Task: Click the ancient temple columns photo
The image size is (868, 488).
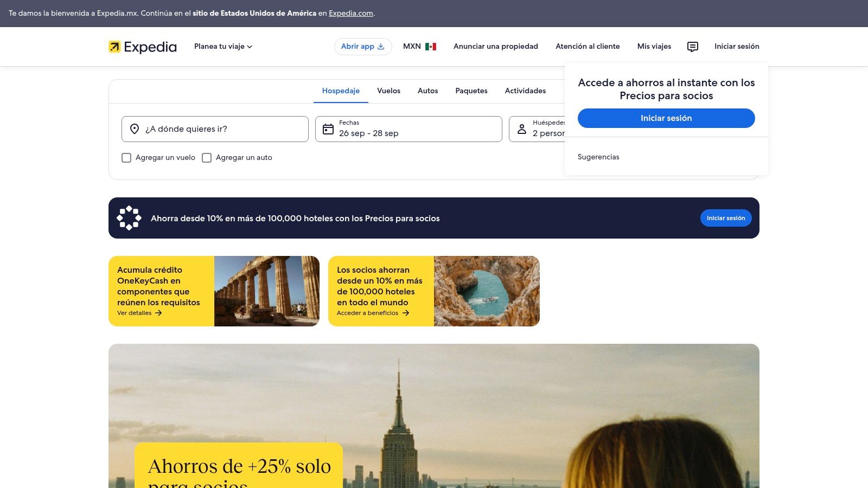Action: pyautogui.click(x=267, y=291)
